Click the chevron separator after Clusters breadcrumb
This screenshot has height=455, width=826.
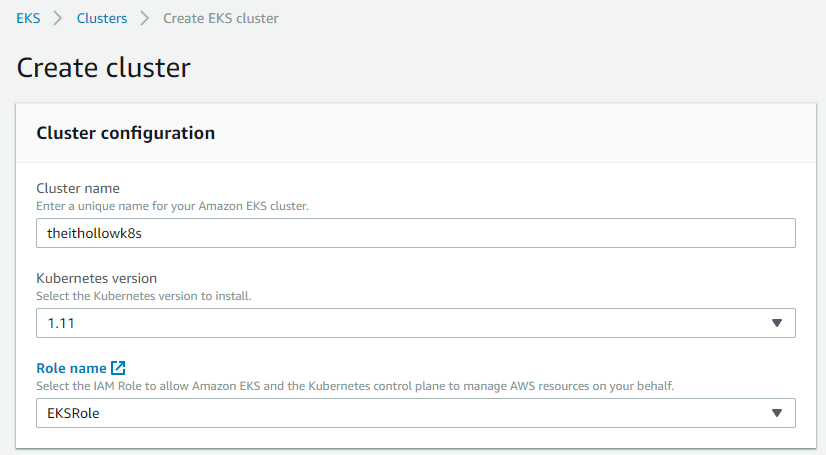point(145,18)
